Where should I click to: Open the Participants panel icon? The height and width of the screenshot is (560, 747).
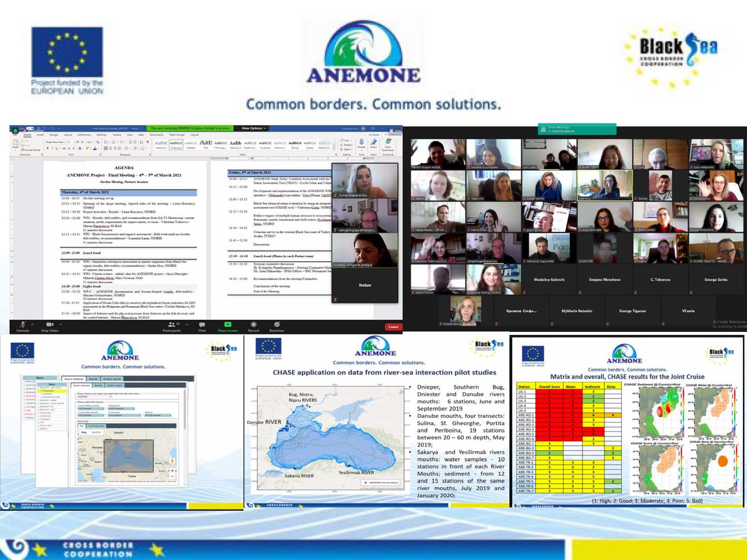coord(171,324)
